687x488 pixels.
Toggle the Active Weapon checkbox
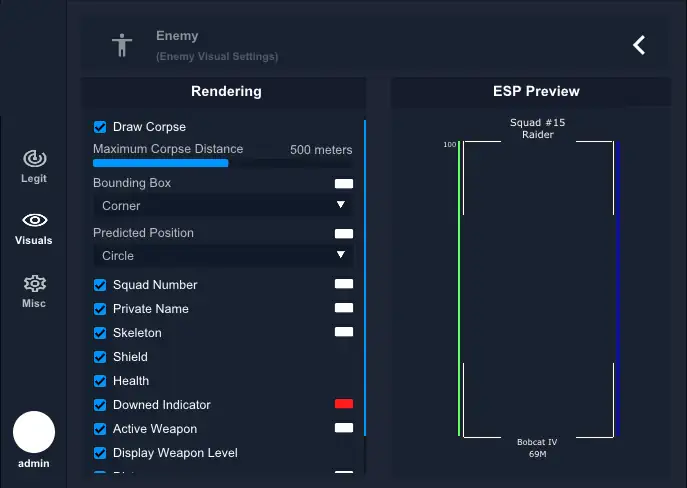100,429
